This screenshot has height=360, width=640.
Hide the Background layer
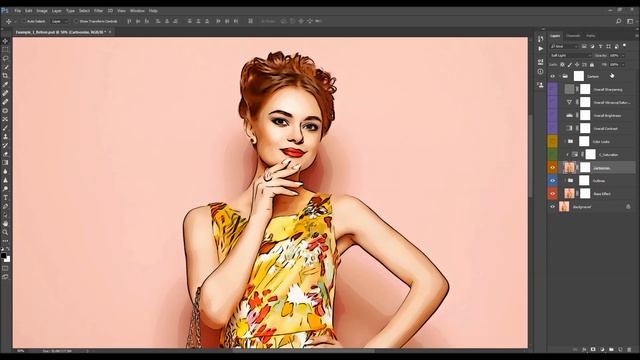pos(553,207)
